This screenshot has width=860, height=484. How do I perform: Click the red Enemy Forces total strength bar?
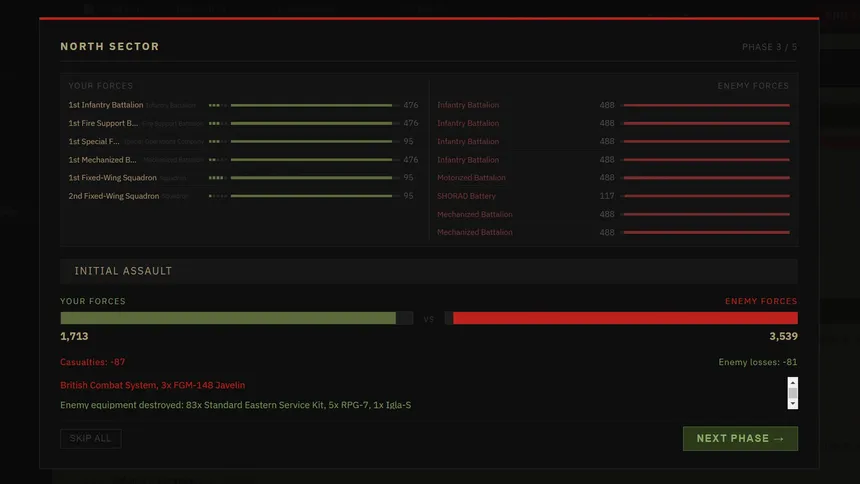point(621,318)
